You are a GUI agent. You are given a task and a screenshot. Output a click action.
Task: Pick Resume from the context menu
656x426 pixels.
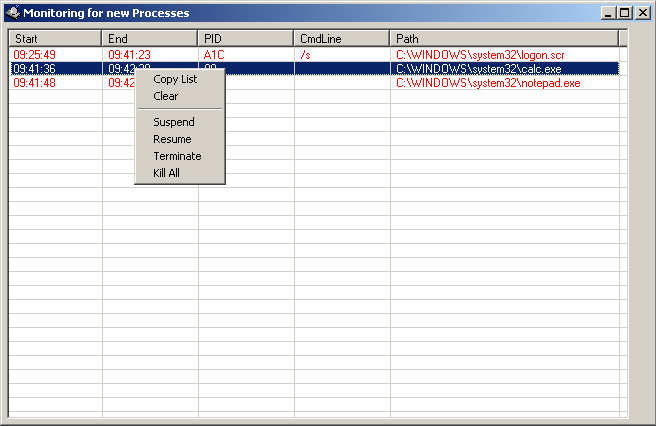(x=172, y=139)
